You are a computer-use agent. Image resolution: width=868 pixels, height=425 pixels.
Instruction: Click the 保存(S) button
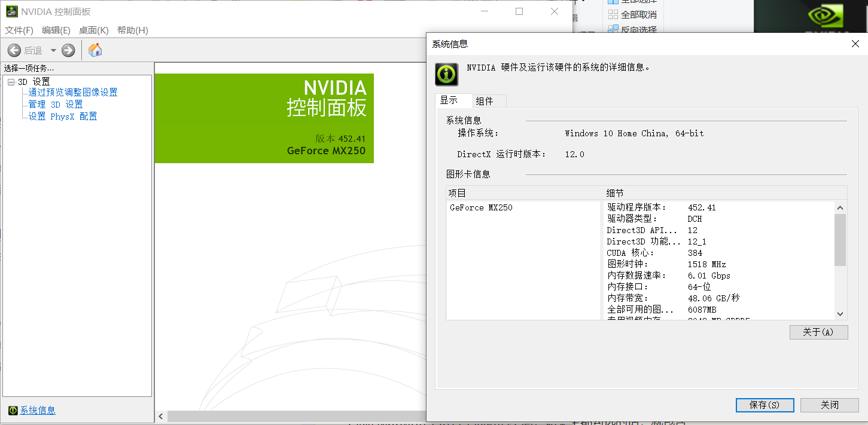click(x=765, y=405)
